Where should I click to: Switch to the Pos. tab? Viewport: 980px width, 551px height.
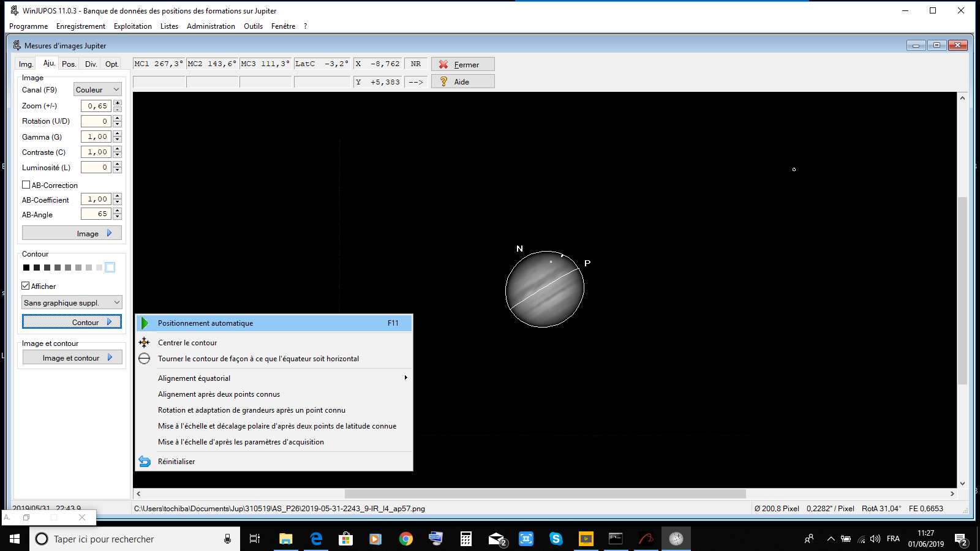pyautogui.click(x=69, y=64)
